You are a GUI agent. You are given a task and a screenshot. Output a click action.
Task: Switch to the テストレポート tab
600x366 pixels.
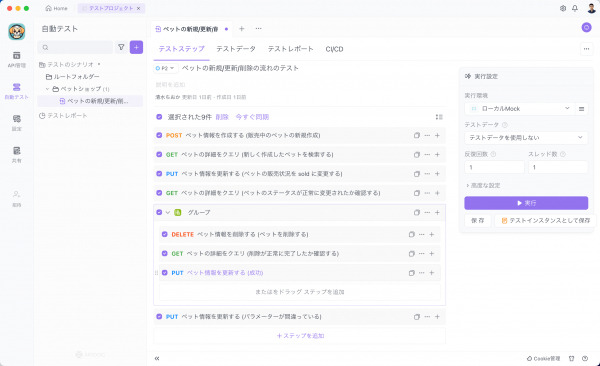[x=290, y=49]
